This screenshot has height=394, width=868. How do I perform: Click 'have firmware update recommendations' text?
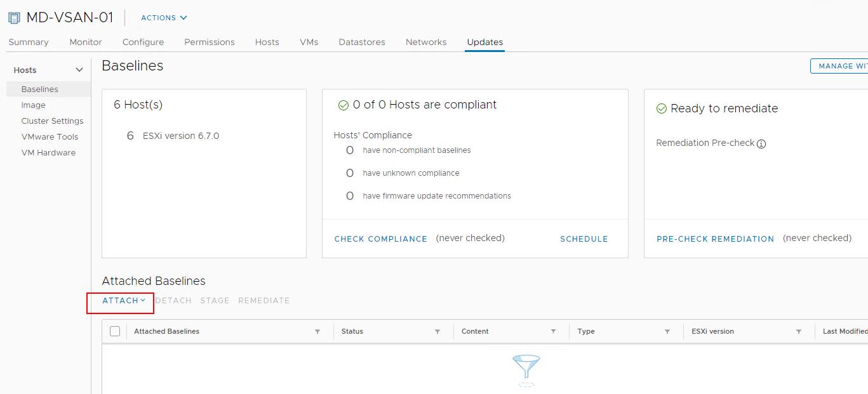[437, 196]
